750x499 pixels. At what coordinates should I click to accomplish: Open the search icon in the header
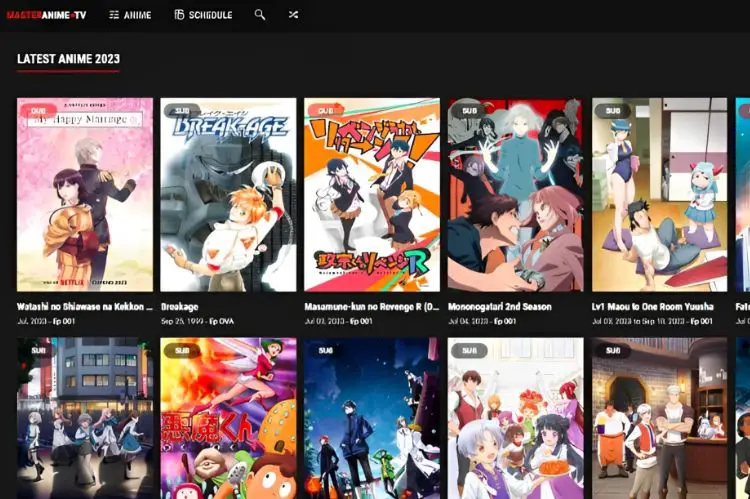[260, 15]
